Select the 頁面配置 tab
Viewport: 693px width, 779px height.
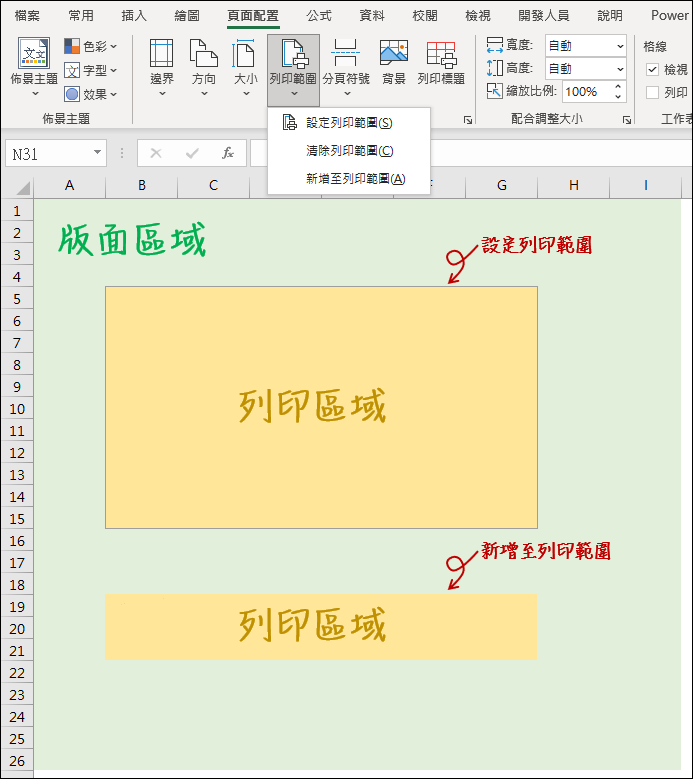point(253,16)
